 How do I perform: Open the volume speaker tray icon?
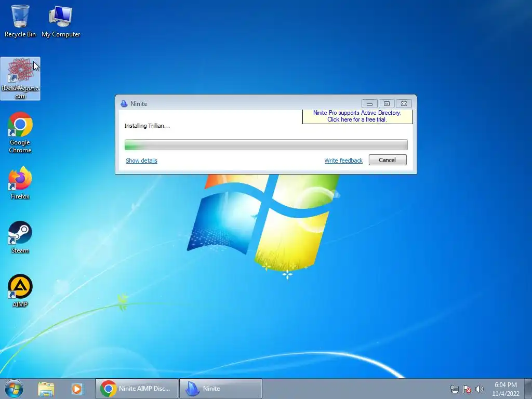[480, 389]
